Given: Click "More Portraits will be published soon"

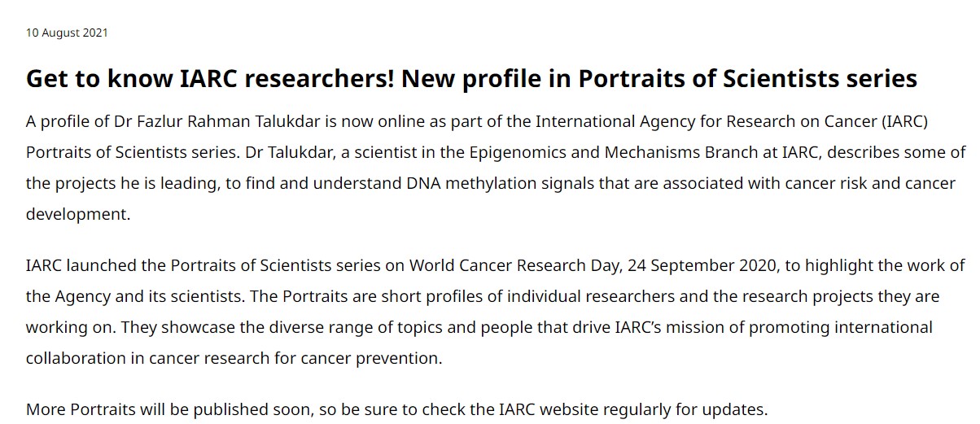Looking at the screenshot, I should [x=168, y=409].
